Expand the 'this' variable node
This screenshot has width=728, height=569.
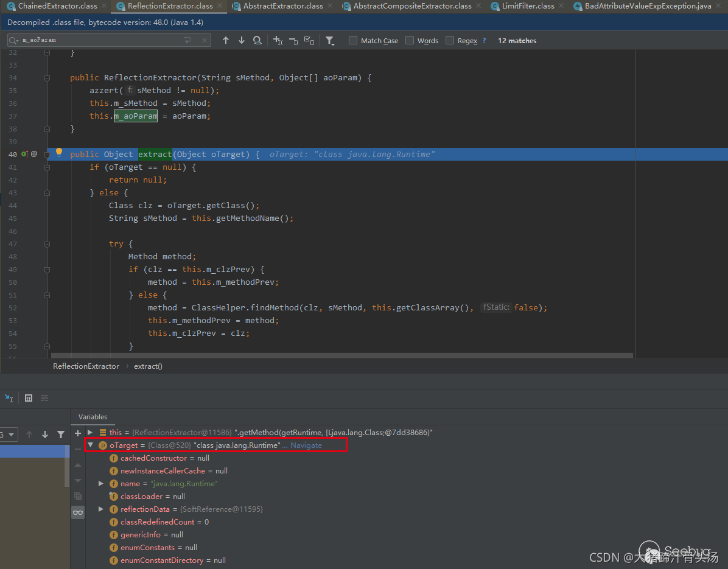[90, 433]
